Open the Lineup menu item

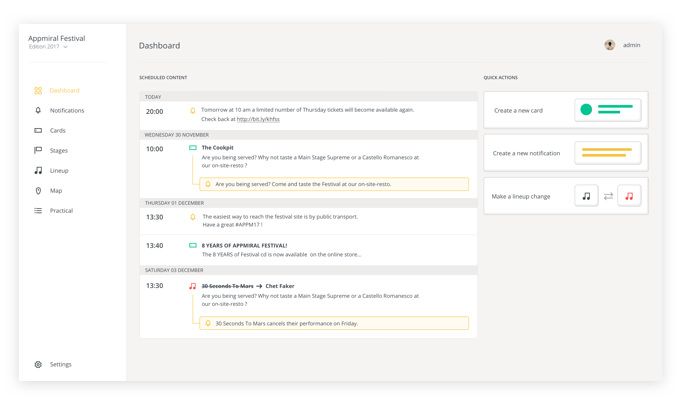pyautogui.click(x=59, y=171)
